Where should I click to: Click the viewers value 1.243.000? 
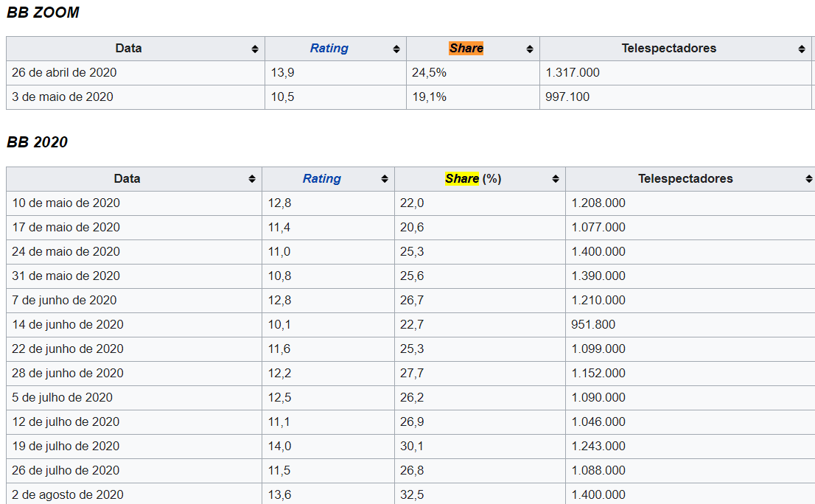tap(598, 447)
